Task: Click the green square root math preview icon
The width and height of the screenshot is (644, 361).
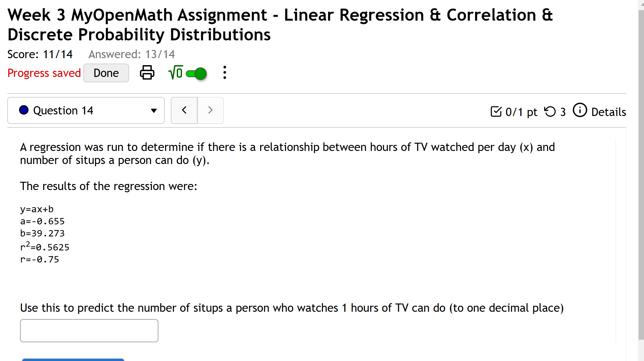Action: point(175,73)
